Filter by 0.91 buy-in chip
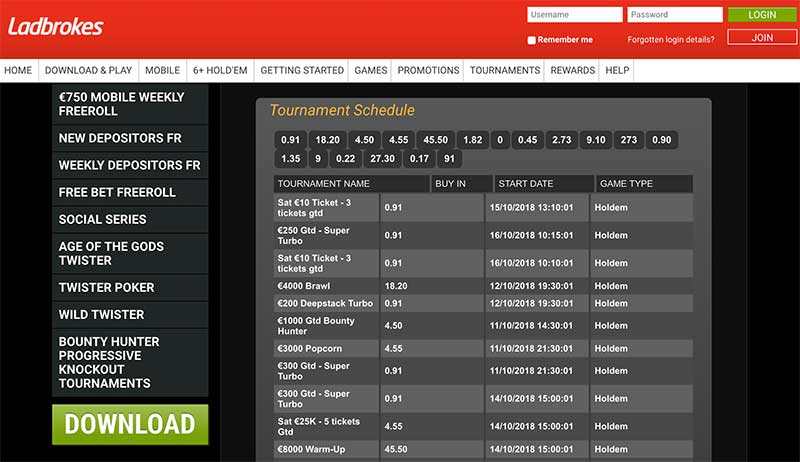Screen dimensions: 800x462 290,140
